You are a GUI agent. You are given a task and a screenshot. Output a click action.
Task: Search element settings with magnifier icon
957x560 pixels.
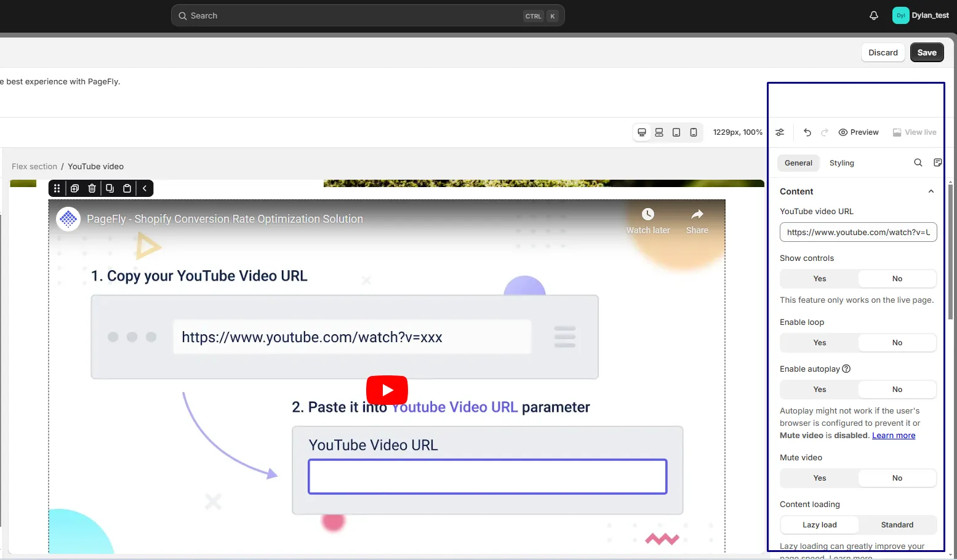click(x=918, y=162)
